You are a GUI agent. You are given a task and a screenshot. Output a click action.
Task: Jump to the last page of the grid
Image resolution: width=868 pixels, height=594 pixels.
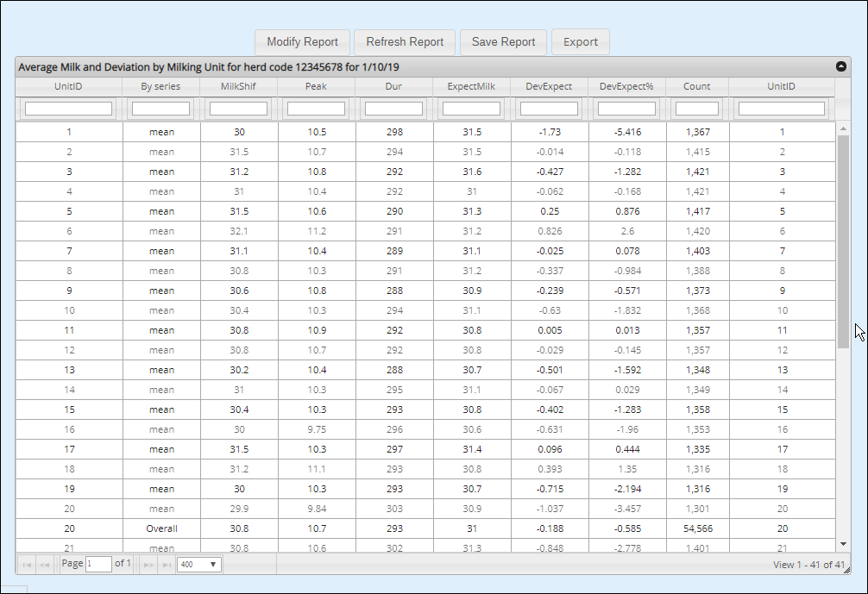point(166,565)
